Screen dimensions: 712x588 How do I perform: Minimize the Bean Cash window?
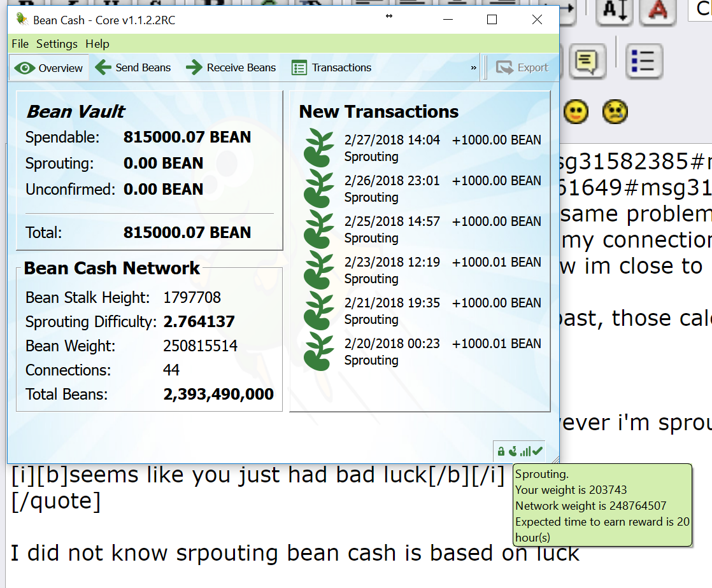point(448,20)
